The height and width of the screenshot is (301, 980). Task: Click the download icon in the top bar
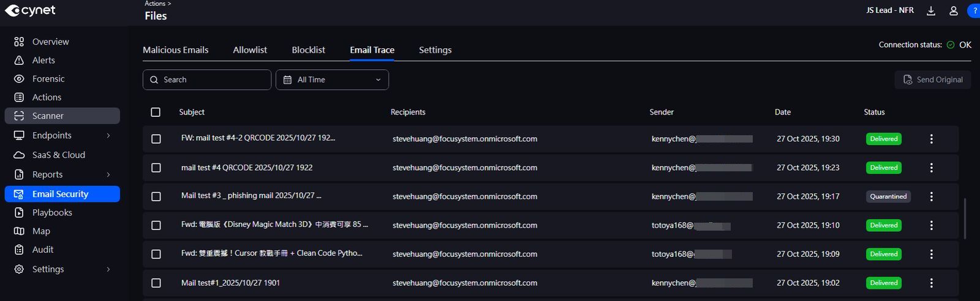[930, 11]
